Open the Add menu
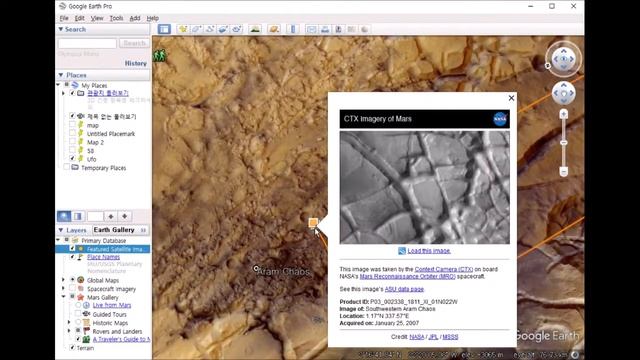This screenshot has width=640, height=360. click(x=135, y=18)
